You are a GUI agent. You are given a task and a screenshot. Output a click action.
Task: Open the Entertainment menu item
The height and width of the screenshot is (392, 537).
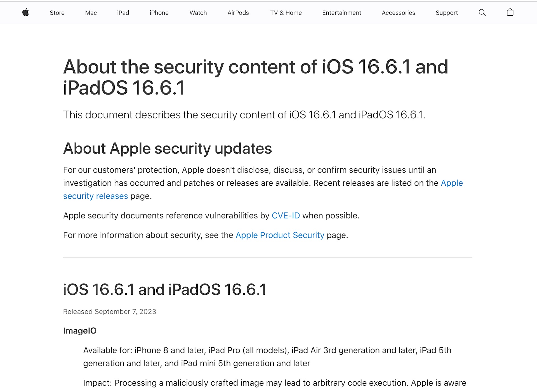tap(342, 13)
